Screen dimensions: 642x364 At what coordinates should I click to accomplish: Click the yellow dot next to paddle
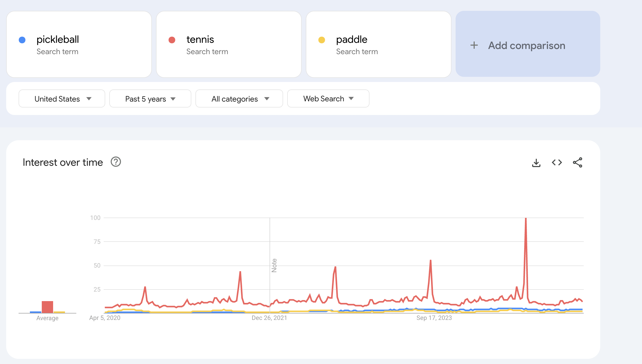click(321, 40)
